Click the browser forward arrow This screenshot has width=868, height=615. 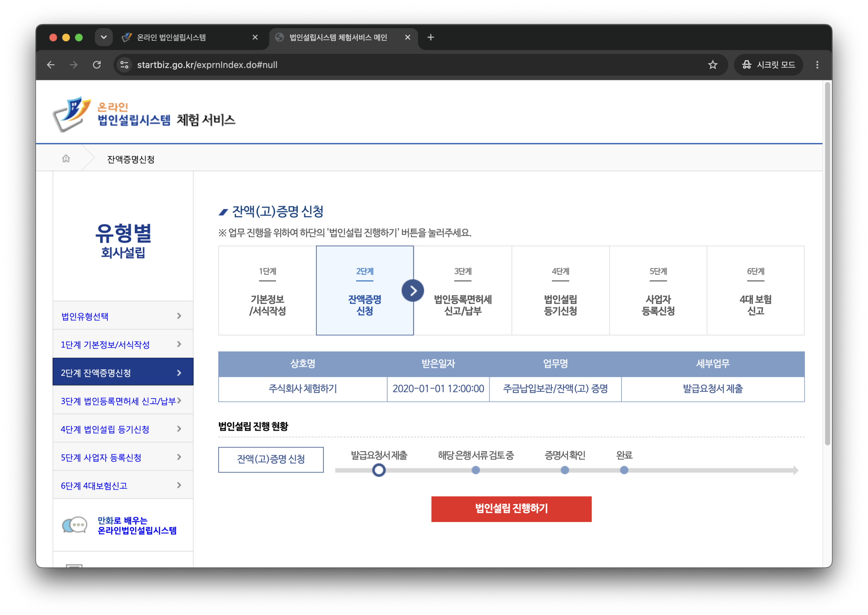tap(74, 65)
